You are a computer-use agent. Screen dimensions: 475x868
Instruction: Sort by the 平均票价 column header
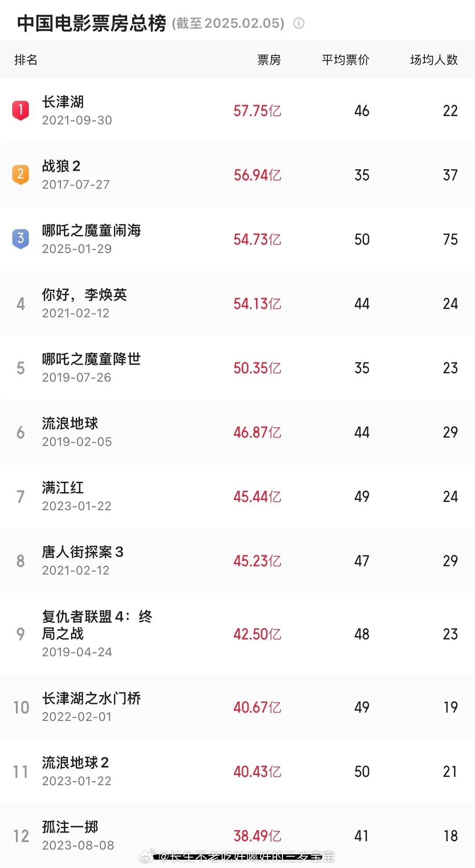point(345,60)
